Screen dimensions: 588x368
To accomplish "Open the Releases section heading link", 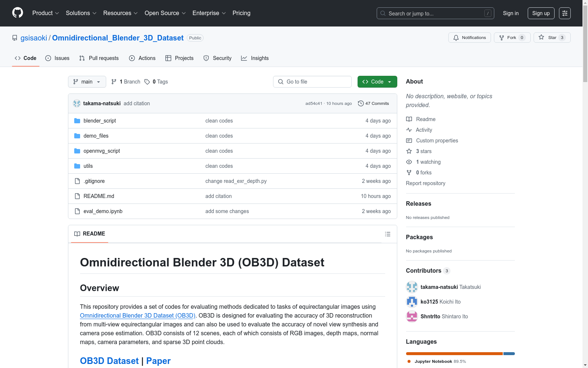I will point(419,204).
